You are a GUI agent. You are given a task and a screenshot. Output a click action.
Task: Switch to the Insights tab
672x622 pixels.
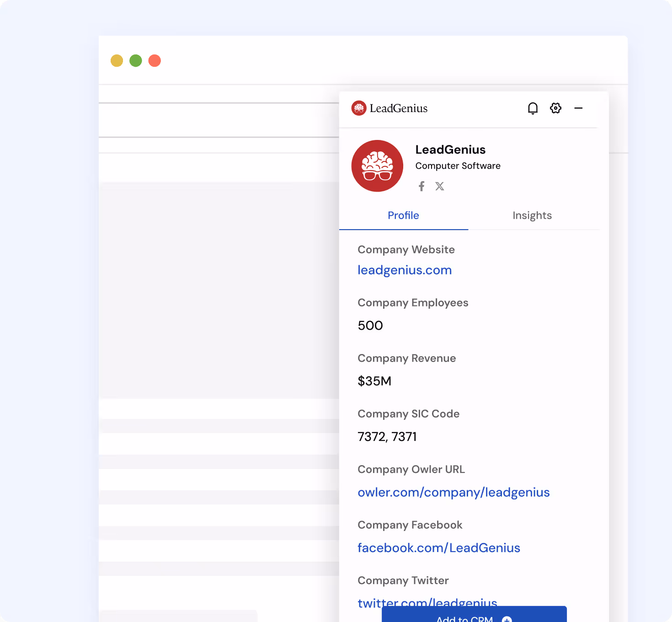(532, 215)
